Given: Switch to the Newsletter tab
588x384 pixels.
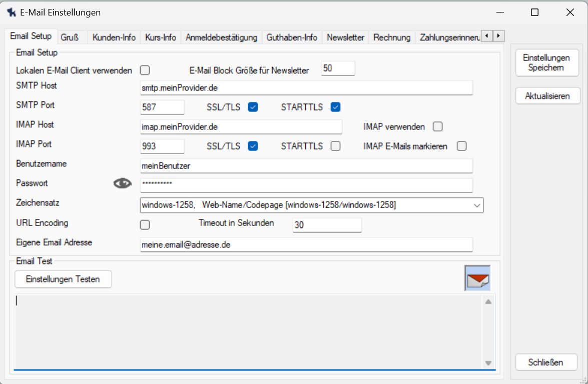Looking at the screenshot, I should click(x=345, y=37).
